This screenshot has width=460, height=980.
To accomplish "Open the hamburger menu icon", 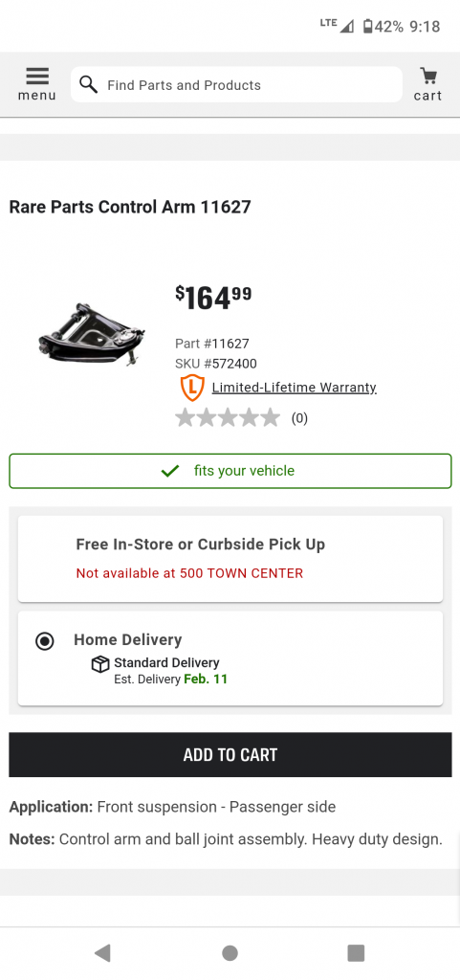I will [37, 84].
